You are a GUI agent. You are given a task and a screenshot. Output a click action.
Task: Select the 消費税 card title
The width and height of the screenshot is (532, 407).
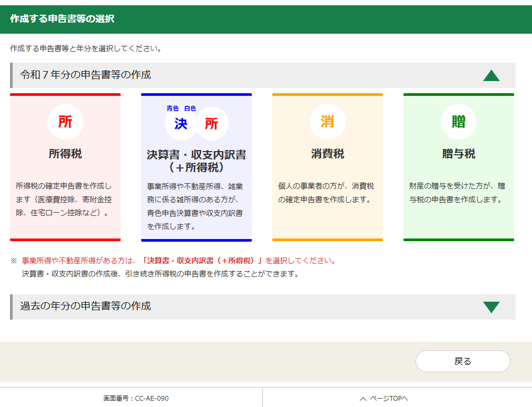(x=327, y=154)
